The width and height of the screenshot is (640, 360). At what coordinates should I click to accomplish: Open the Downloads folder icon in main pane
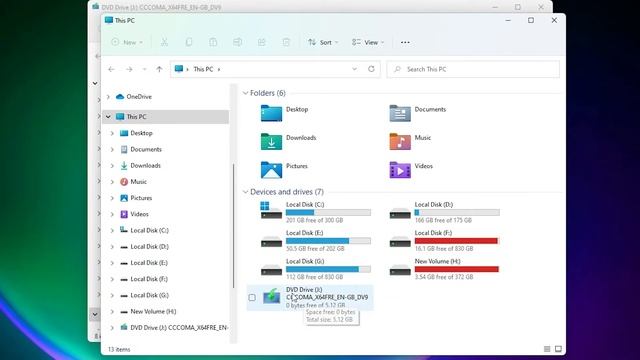coord(271,142)
